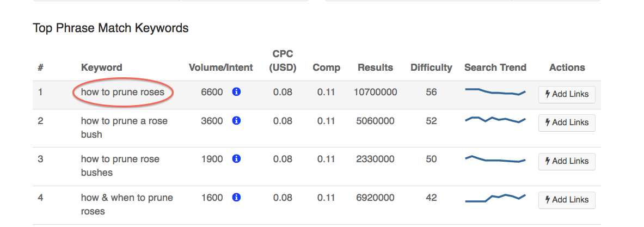The image size is (644, 227).
Task: Click the Comp column header
Action: [x=326, y=68]
